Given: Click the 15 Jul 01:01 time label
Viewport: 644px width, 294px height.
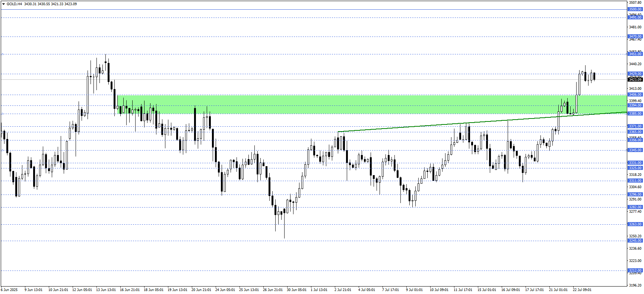Looking at the screenshot, I should click(x=487, y=290).
